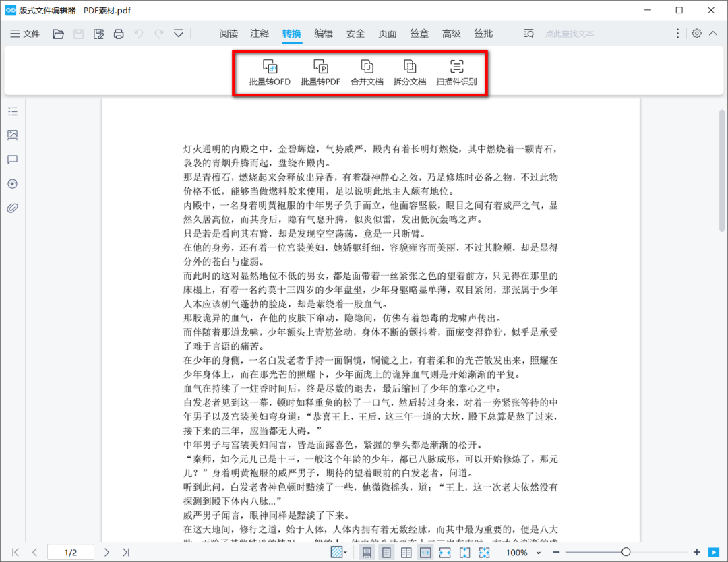Expand the 100% zoom level dropdown
Screen dimensions: 728x562
coord(539,553)
